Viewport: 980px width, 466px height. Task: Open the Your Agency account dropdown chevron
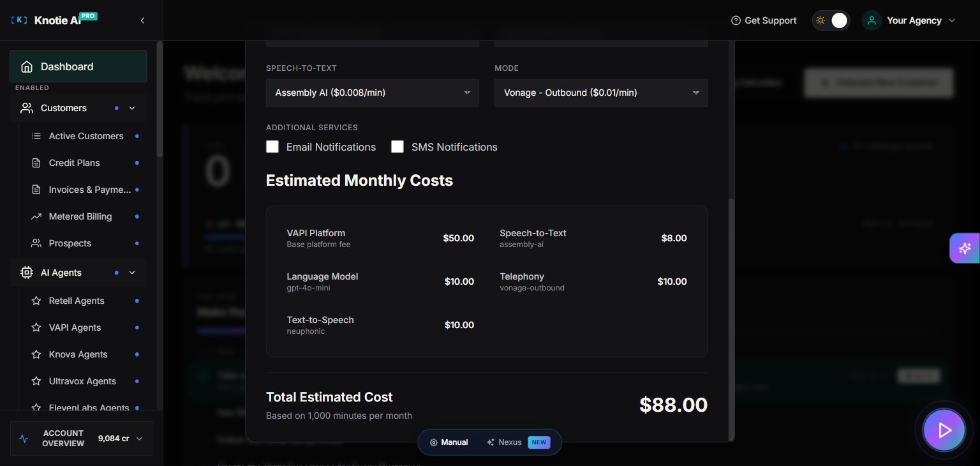952,20
